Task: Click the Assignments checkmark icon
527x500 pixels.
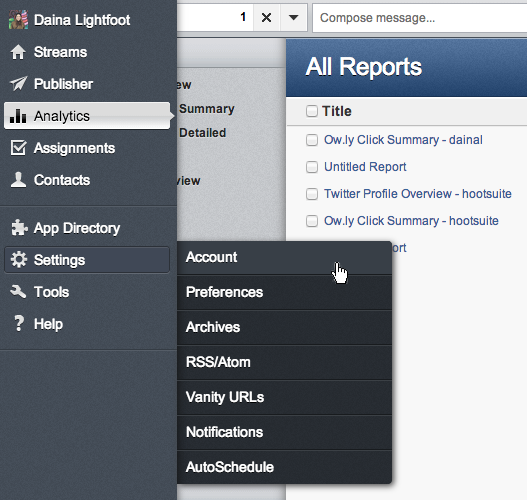Action: pos(18,148)
